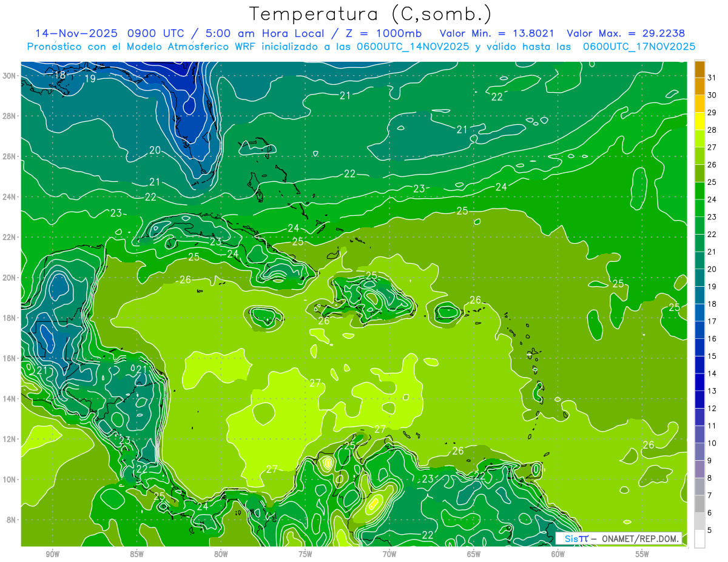
Task: Click the yellow legend swatch between 28 and 29
Action: (x=699, y=121)
